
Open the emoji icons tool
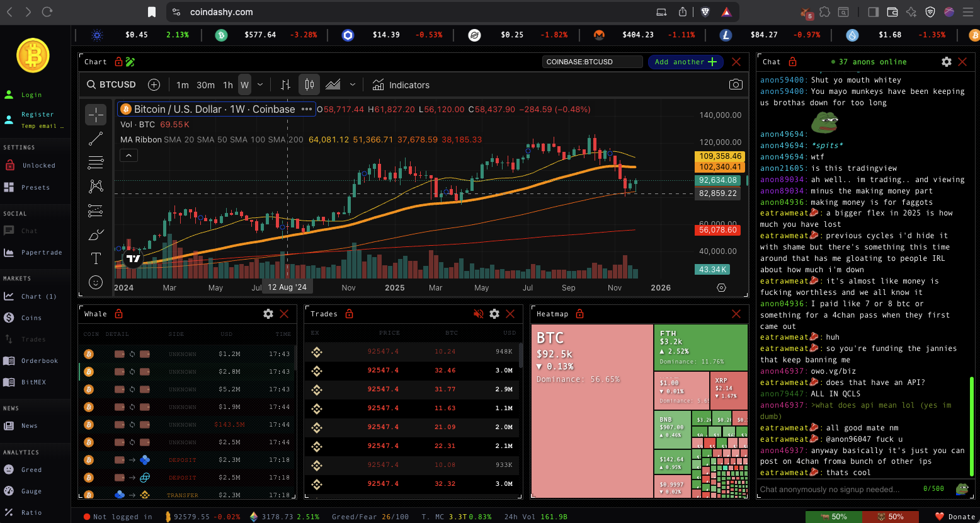[x=96, y=282]
